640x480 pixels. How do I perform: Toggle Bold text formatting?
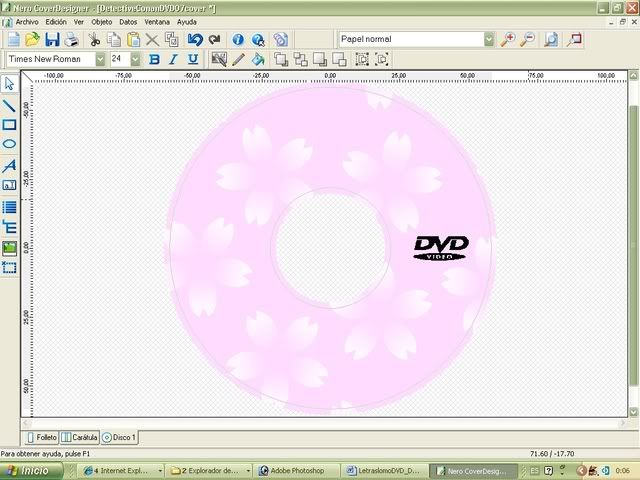(x=154, y=60)
